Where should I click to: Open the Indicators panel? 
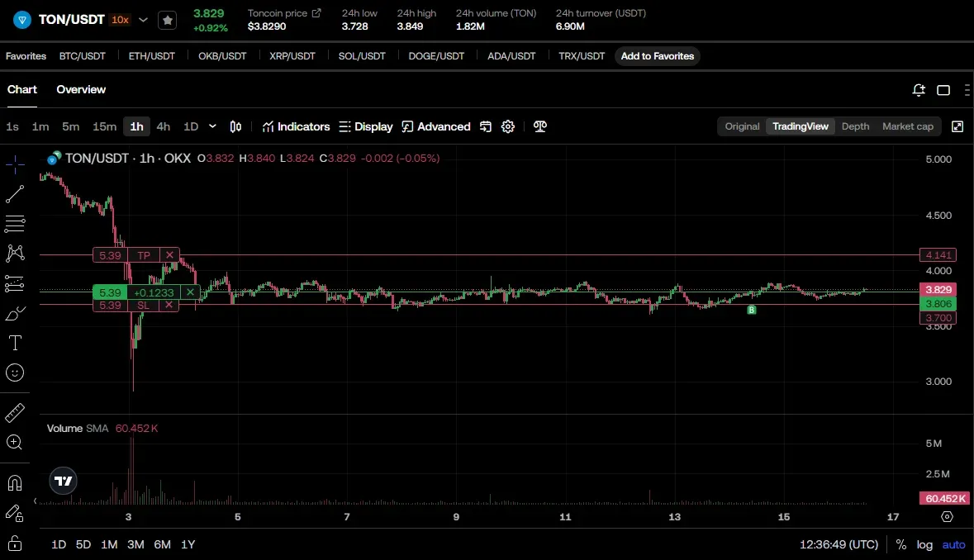coord(296,126)
